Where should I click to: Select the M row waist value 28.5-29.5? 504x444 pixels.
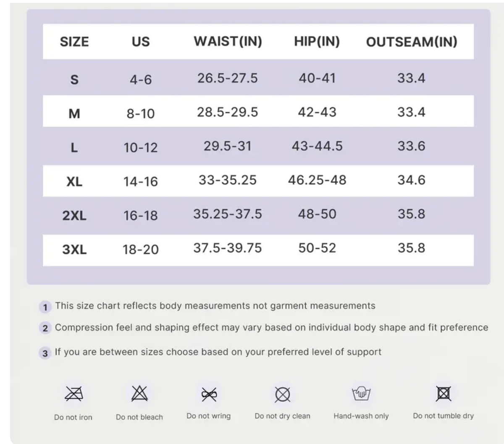227,112
